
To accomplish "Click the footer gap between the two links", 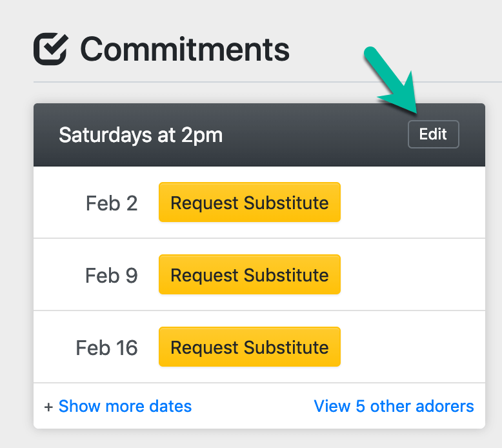I will 252,407.
